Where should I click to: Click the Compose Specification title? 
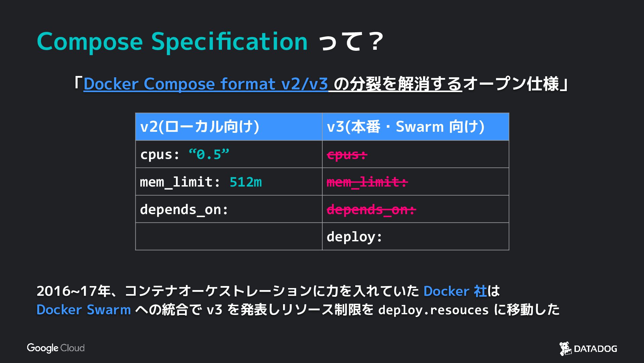click(172, 42)
